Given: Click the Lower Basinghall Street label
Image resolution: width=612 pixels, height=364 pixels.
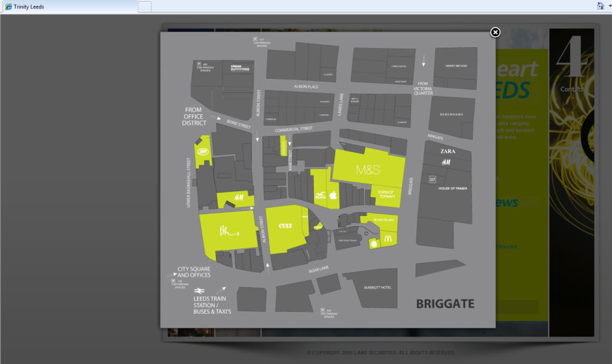Looking at the screenshot, I should [188, 182].
